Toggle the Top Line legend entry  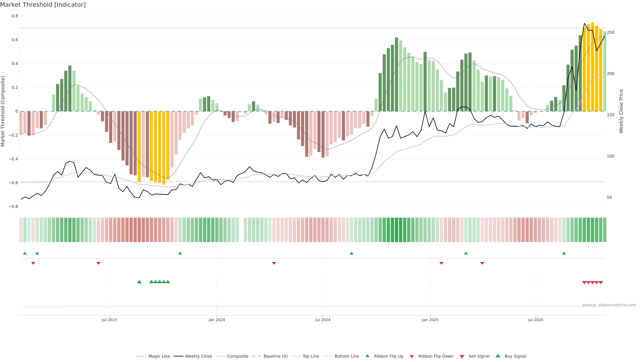(x=311, y=356)
